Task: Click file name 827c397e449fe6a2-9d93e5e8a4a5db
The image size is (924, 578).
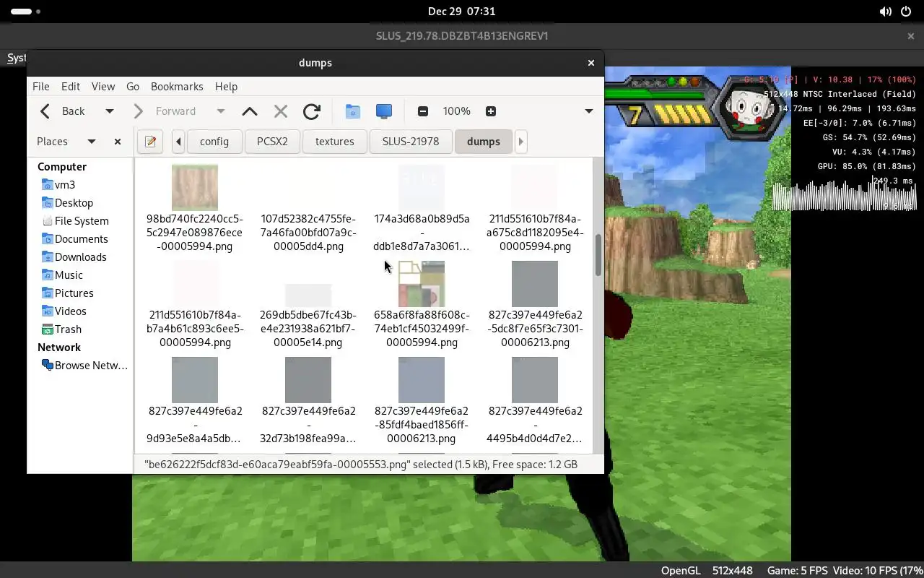Action: pyautogui.click(x=195, y=425)
